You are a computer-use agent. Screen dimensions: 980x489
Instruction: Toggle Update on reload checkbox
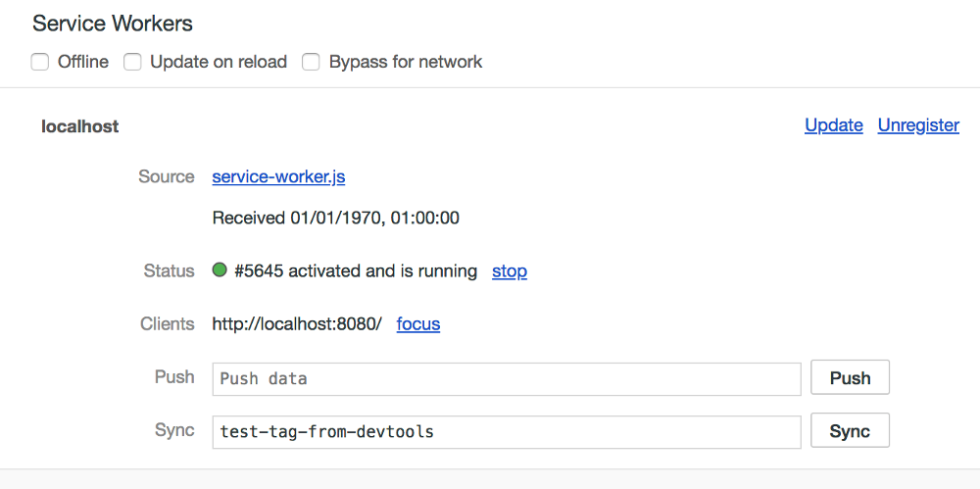[x=132, y=62]
